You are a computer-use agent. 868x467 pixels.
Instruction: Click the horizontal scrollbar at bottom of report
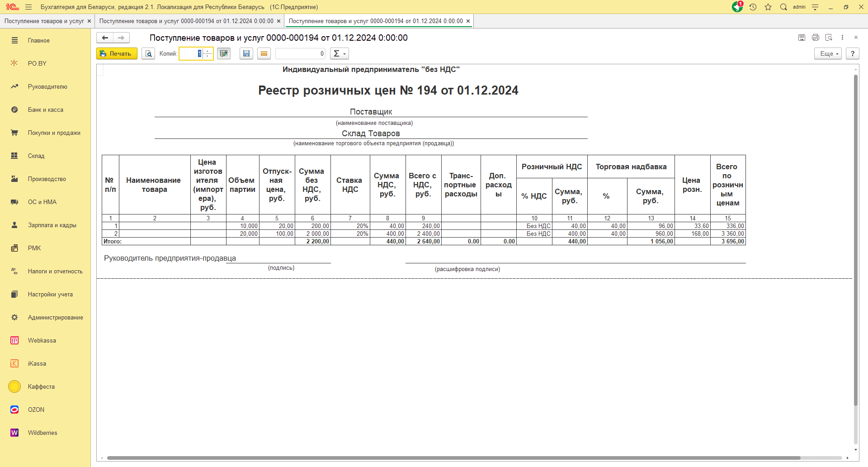[x=452, y=458]
